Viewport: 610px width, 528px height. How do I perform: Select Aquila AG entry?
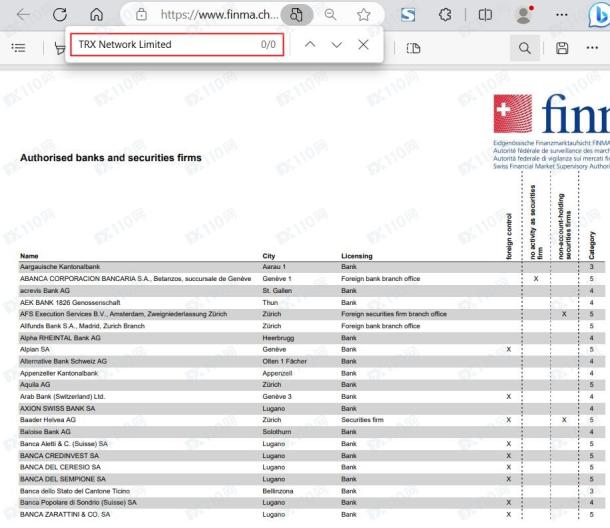[x=35, y=384]
